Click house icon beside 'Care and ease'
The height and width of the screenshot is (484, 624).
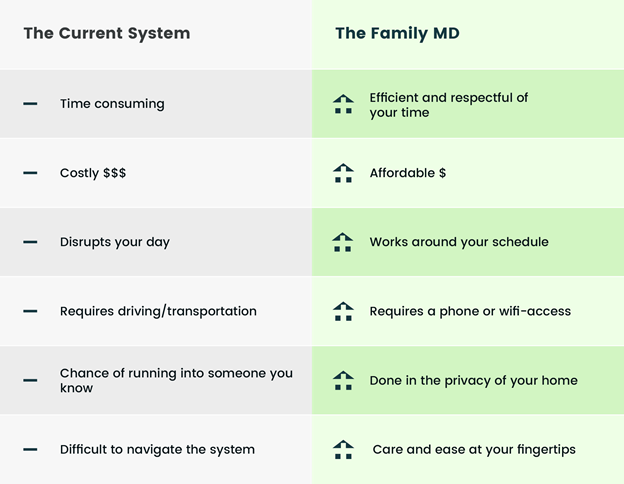(343, 449)
